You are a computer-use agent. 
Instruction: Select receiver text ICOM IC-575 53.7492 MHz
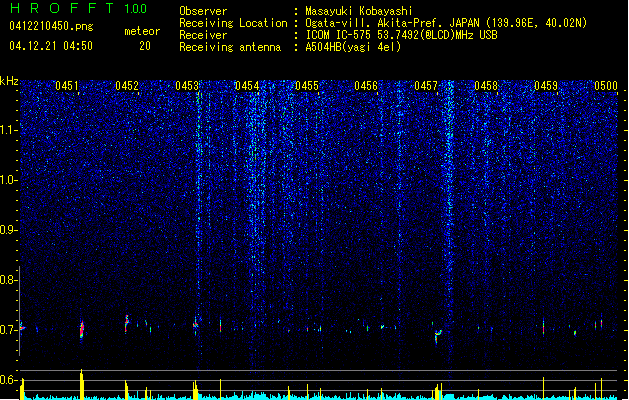point(401,35)
